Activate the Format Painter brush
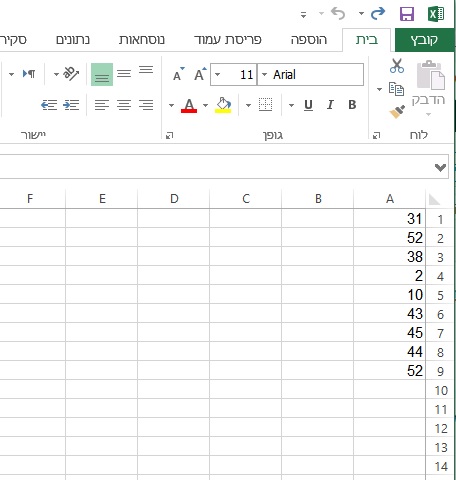 coord(397,112)
